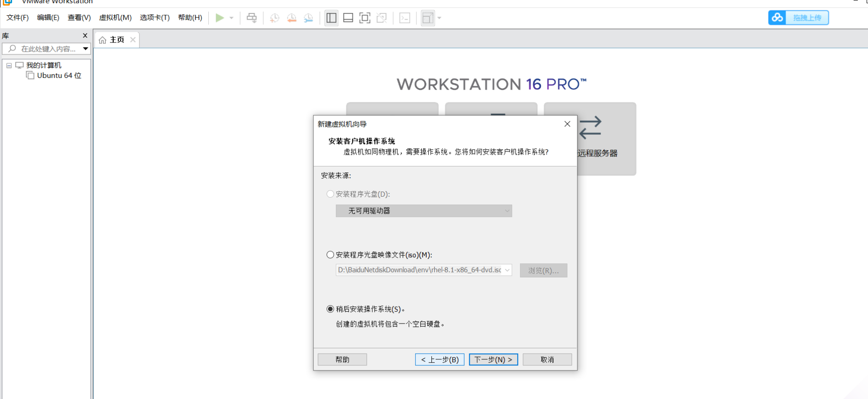Open the ISO path dropdown arrow
This screenshot has height=399, width=868.
pos(507,270)
